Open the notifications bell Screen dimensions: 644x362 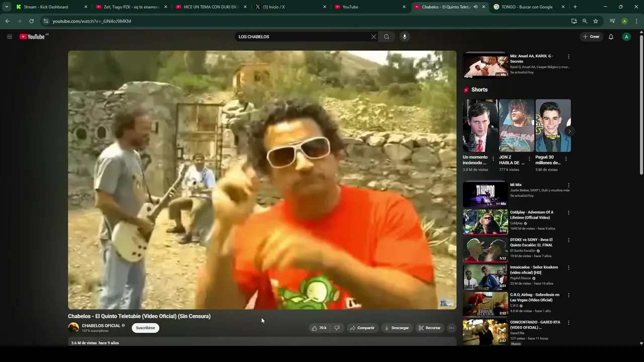[611, 37]
